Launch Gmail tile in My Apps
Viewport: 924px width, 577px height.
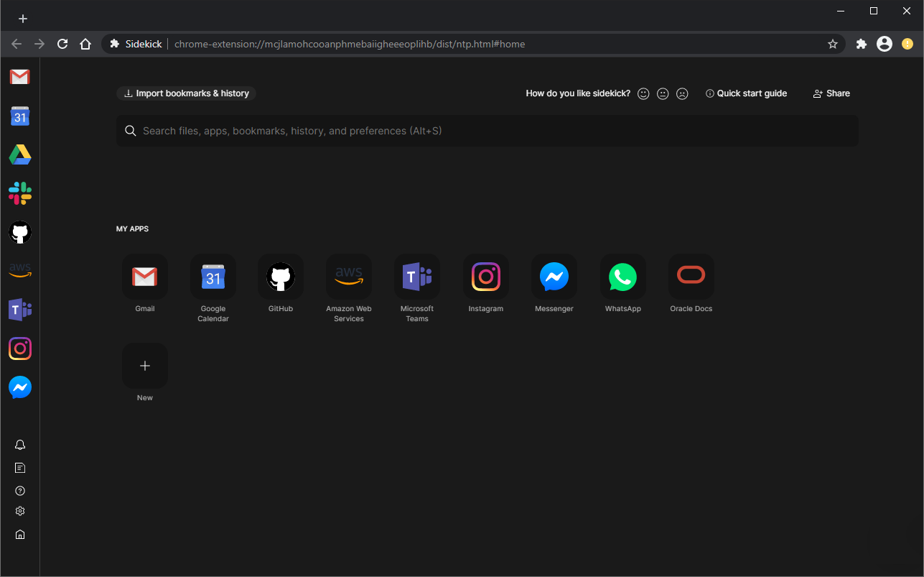(x=145, y=277)
